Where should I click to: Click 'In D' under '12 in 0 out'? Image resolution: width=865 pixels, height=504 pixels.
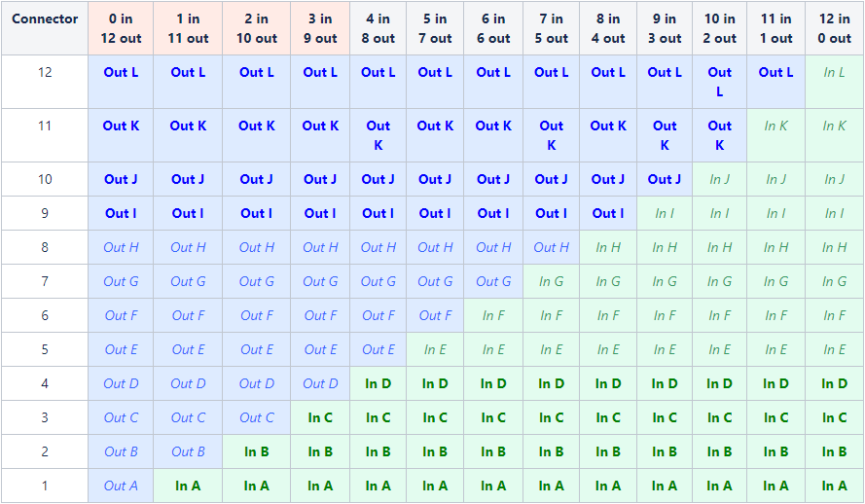pos(834,383)
